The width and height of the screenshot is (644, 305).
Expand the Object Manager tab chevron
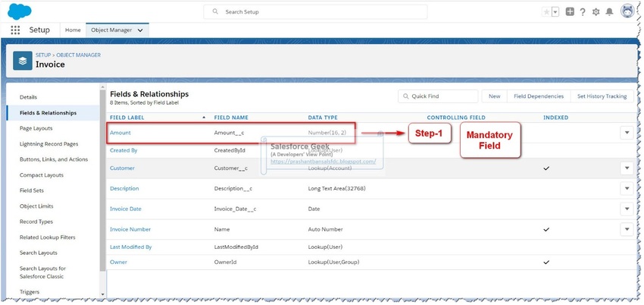[140, 30]
